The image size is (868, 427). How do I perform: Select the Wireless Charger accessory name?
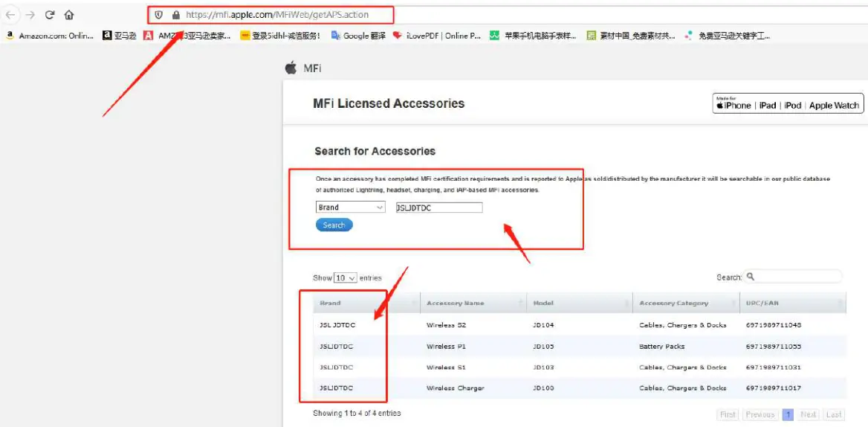(455, 388)
